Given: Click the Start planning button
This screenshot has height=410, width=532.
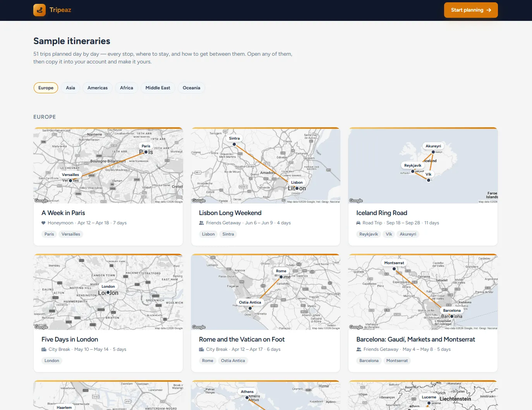Looking at the screenshot, I should point(471,10).
